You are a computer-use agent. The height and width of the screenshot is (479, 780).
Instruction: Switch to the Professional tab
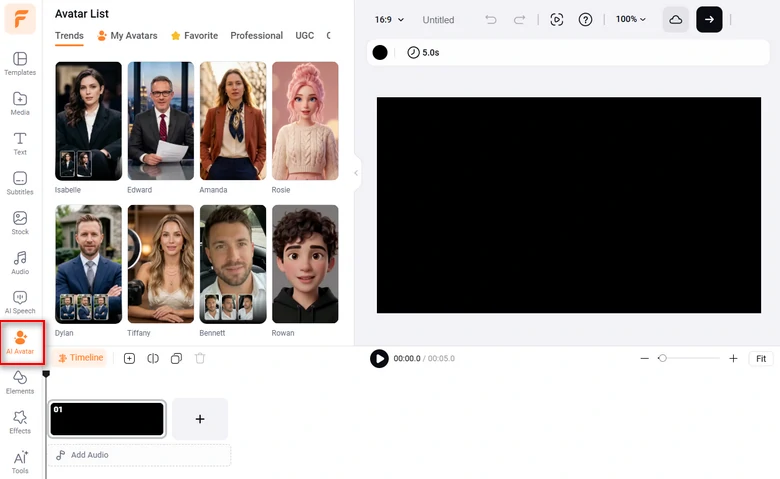click(257, 36)
